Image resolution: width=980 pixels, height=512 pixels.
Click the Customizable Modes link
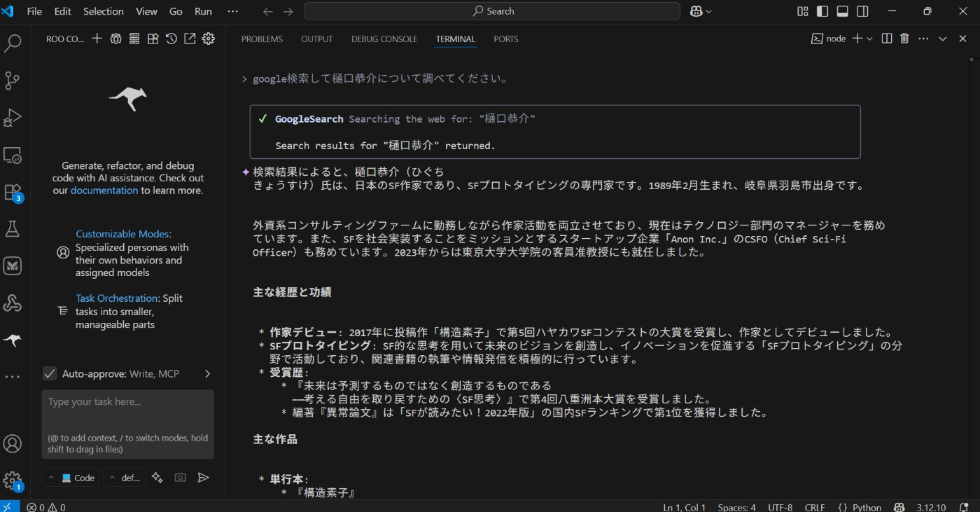122,234
